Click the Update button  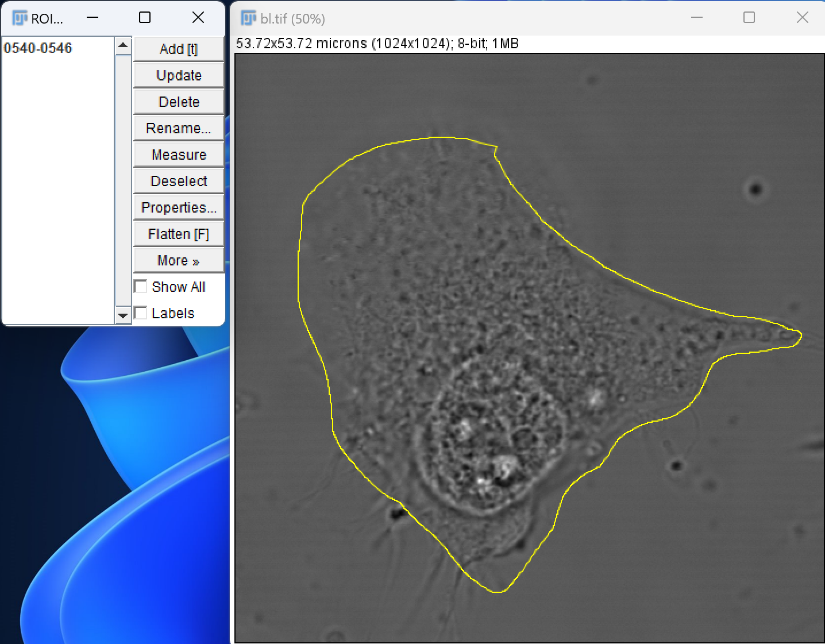179,75
